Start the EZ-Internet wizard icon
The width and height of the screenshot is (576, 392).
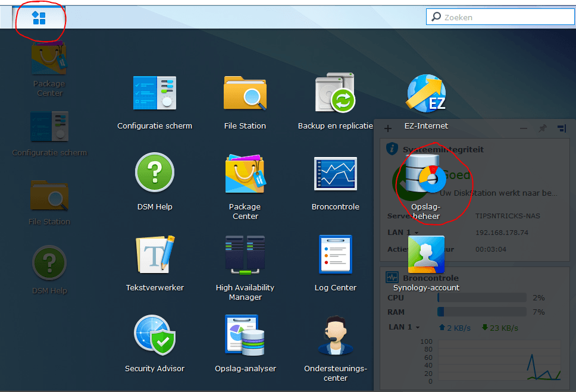[426, 102]
